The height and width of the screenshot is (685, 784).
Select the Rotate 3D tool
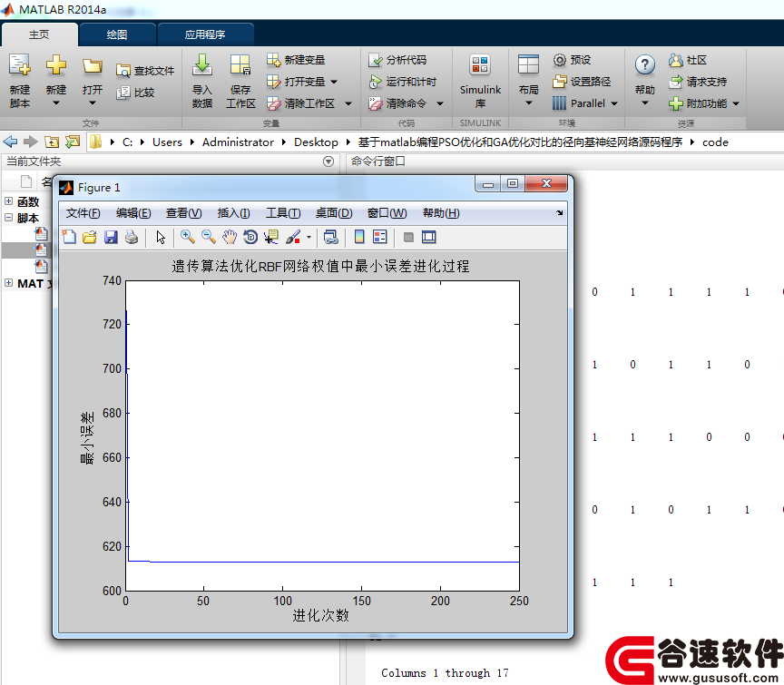click(x=250, y=237)
